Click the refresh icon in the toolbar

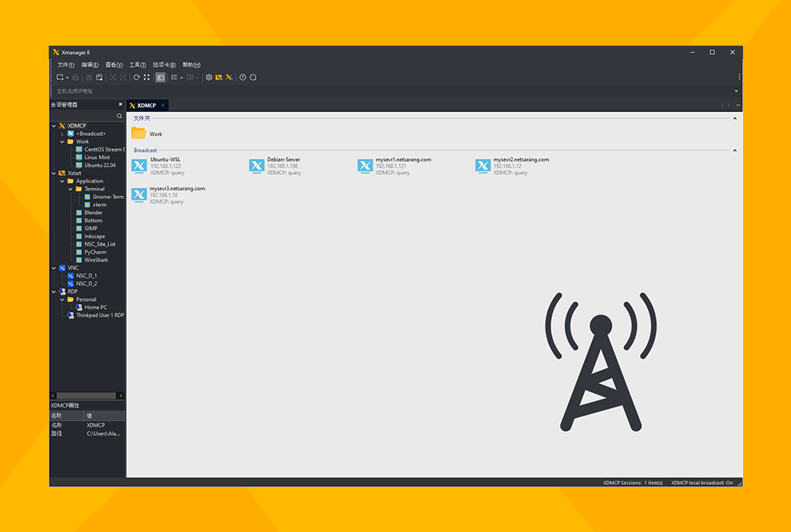[x=137, y=78]
